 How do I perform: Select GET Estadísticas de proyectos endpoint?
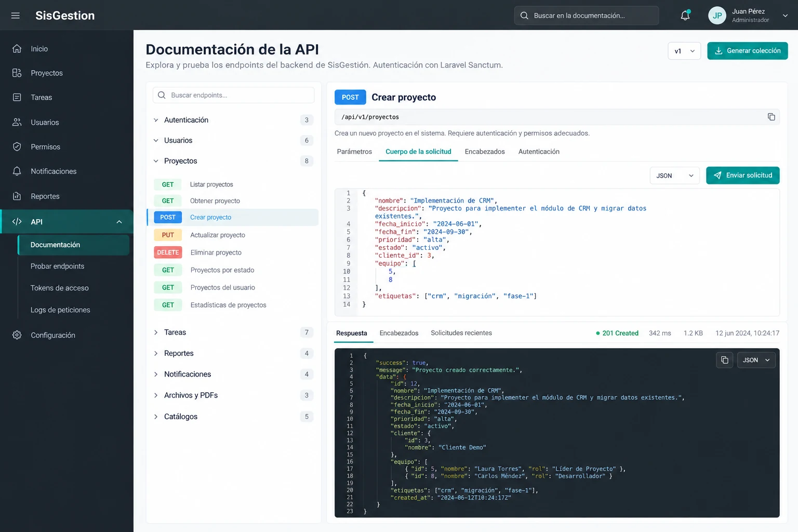coord(233,305)
